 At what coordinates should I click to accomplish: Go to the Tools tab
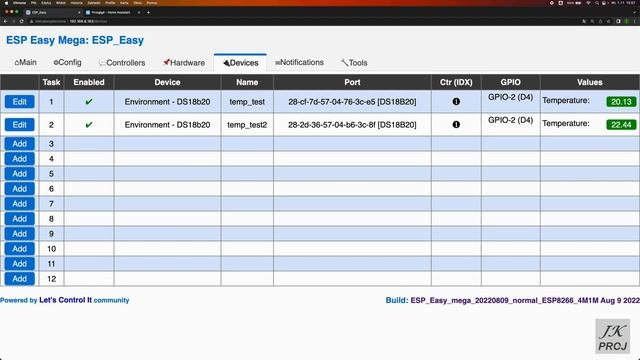click(x=354, y=63)
